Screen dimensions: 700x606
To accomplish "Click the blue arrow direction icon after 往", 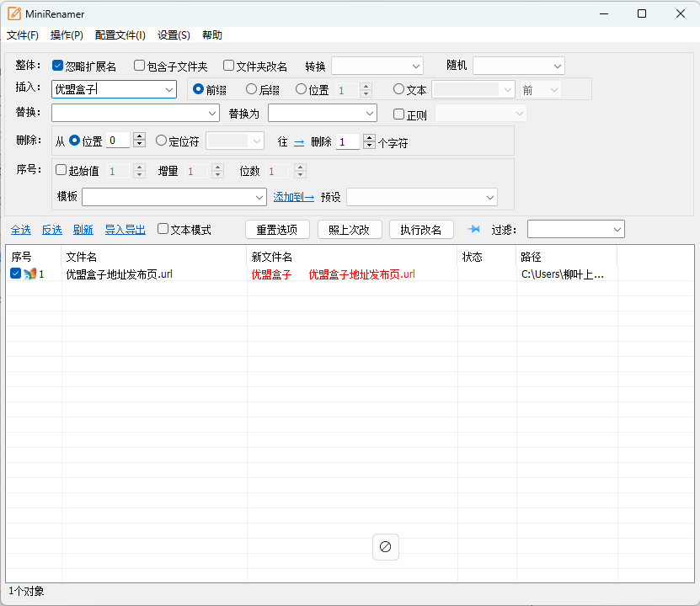I will (299, 143).
